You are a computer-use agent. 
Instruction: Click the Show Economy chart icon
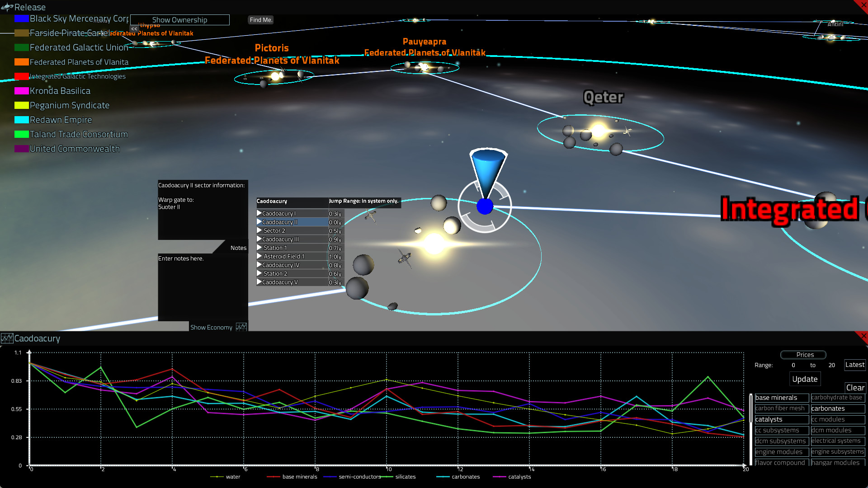pos(242,327)
